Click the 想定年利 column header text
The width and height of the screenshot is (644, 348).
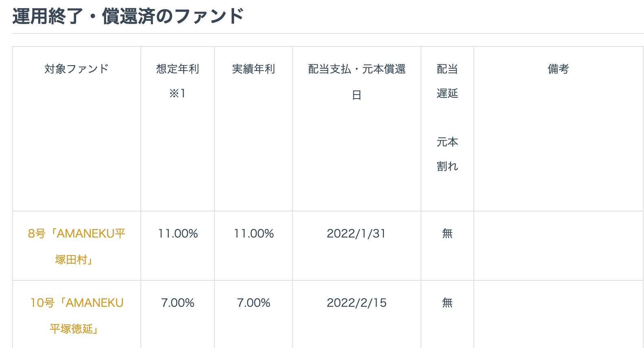(x=177, y=69)
